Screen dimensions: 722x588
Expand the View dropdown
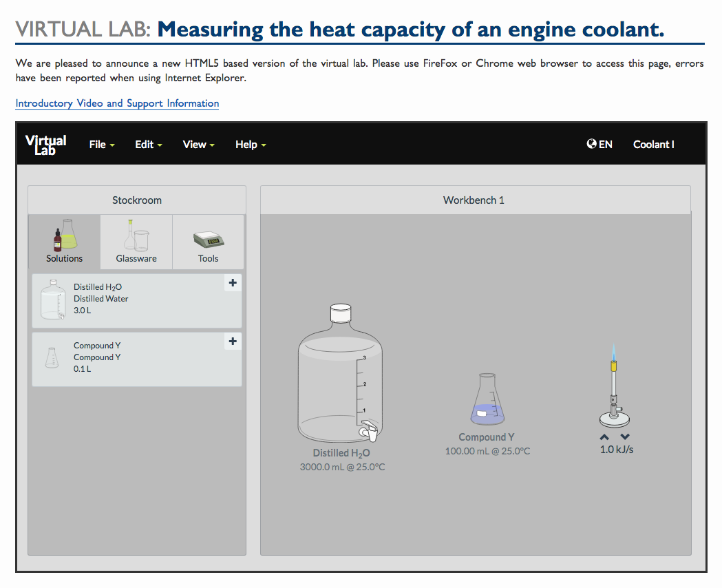coord(198,145)
